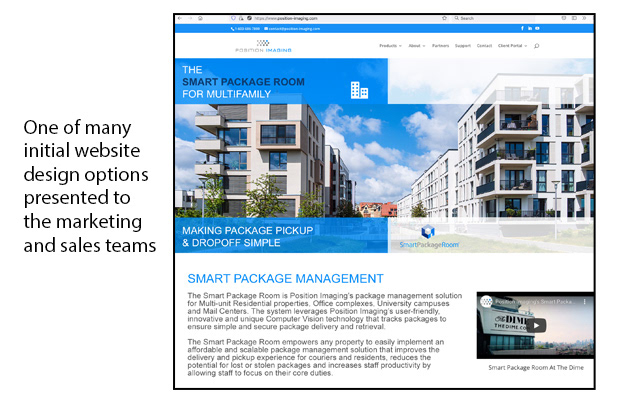The height and width of the screenshot is (403, 620).
Task: Open the Contact menu item
Action: click(484, 46)
